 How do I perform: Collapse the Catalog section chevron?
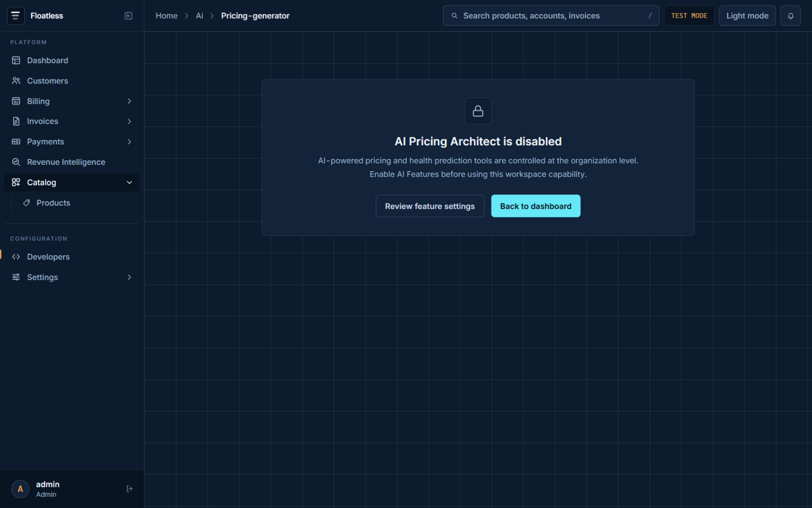tap(129, 182)
